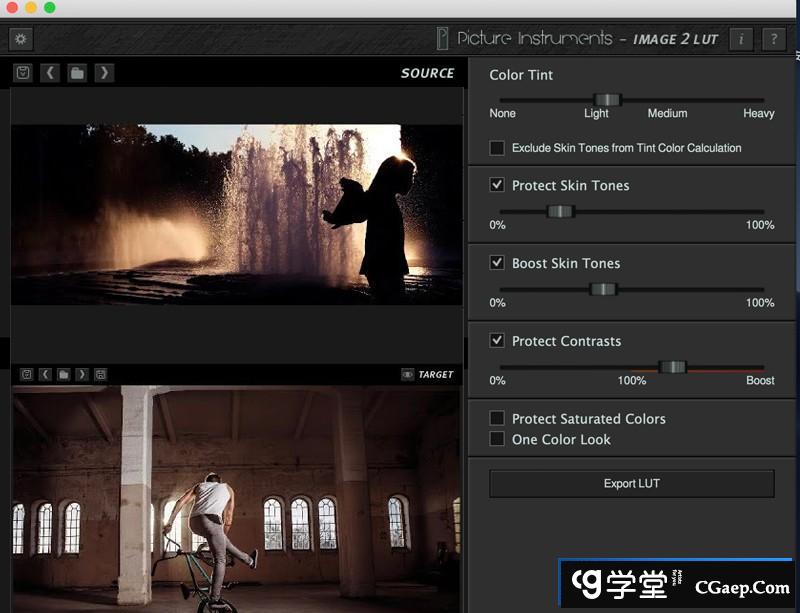This screenshot has width=800, height=613.
Task: Open the settings gear in the header
Action: (21, 39)
